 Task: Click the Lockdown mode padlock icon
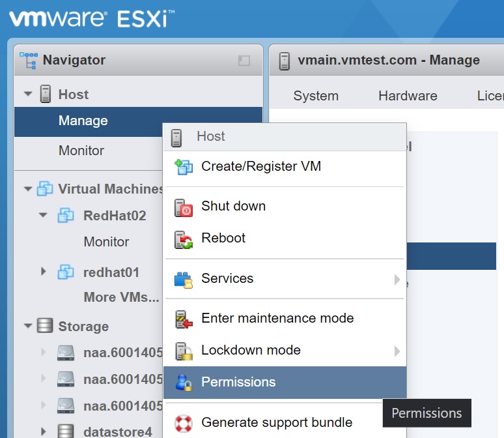pyautogui.click(x=184, y=351)
